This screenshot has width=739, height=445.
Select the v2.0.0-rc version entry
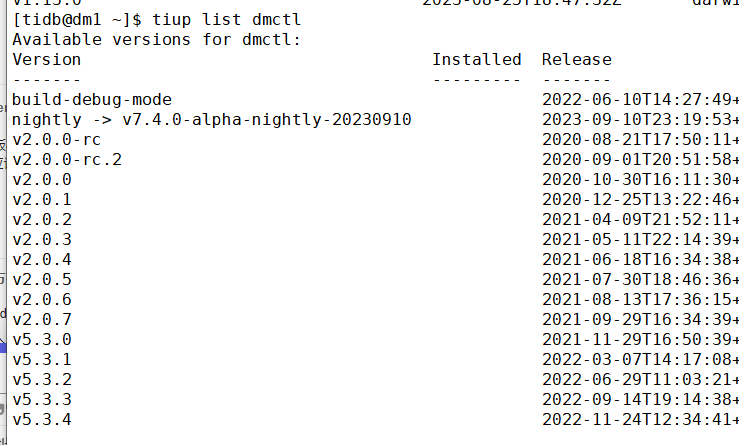pyautogui.click(x=57, y=139)
